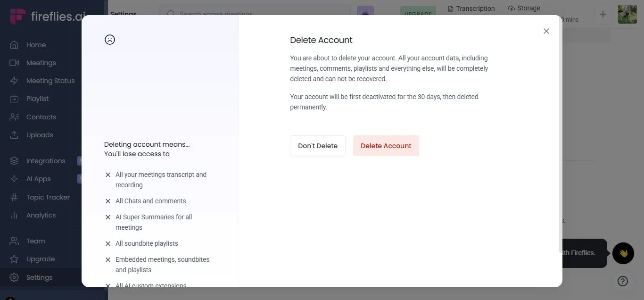Open the Storage panel at the top

(524, 8)
